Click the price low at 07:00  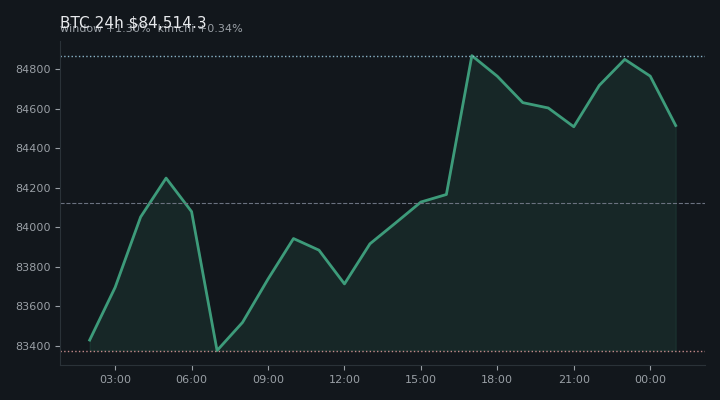(217, 350)
